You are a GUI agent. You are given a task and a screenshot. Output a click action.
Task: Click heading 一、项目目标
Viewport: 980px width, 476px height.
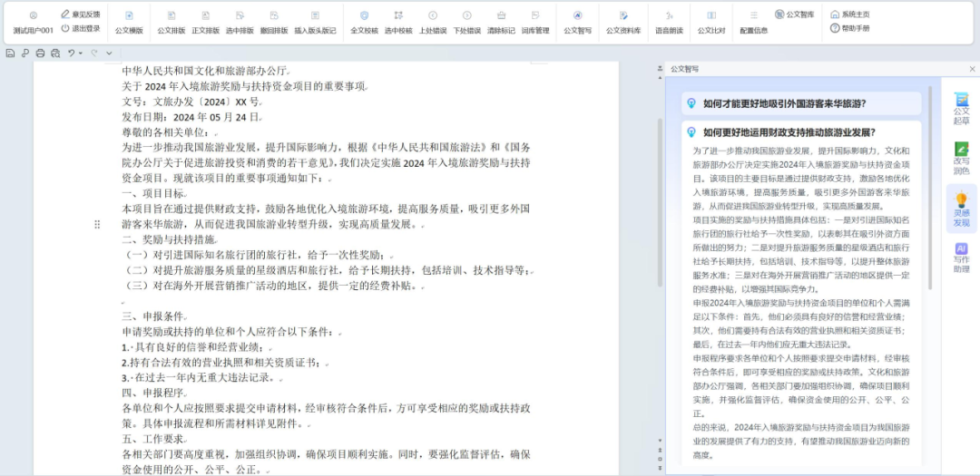tap(153, 194)
